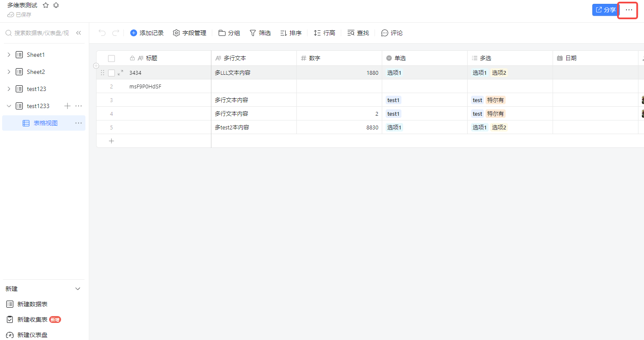The width and height of the screenshot is (644, 340).
Task: Collapse the 新建 section
Action: [78, 289]
